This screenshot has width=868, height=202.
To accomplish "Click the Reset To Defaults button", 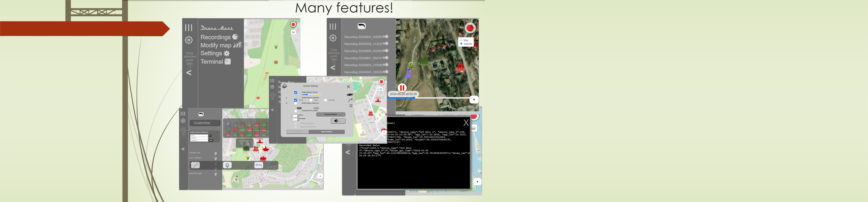I will 327,132.
